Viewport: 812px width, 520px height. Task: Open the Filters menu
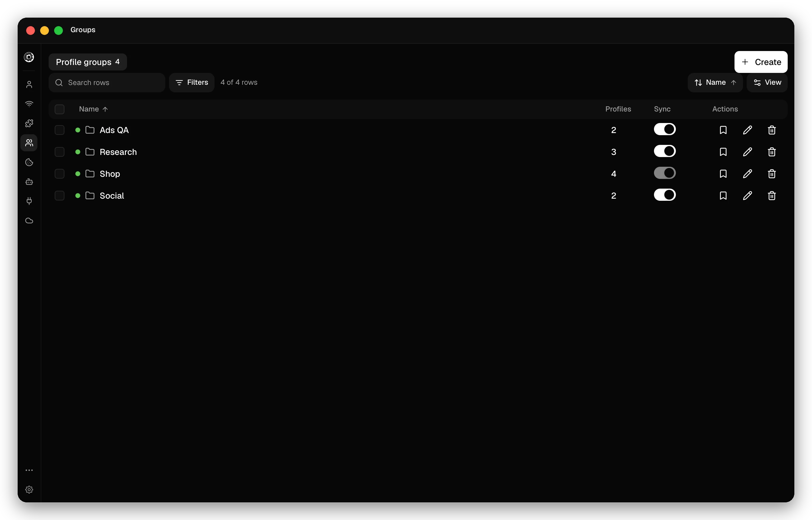191,82
